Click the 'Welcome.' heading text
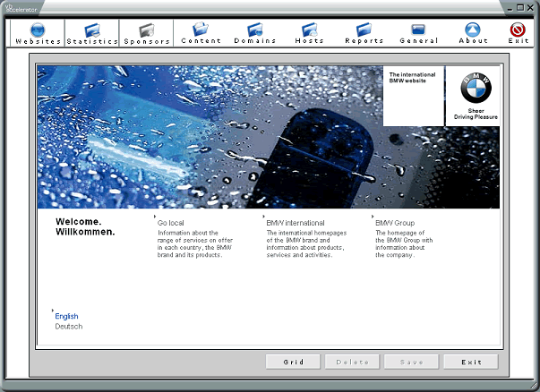Viewport: 540px width, 392px height. coord(79,221)
